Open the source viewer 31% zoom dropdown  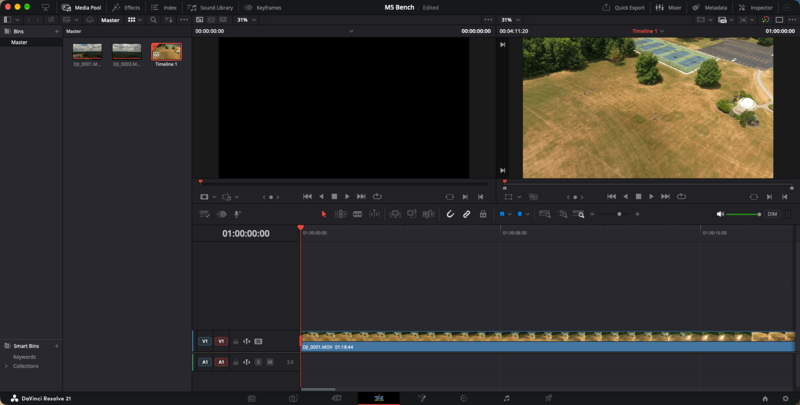(x=247, y=20)
